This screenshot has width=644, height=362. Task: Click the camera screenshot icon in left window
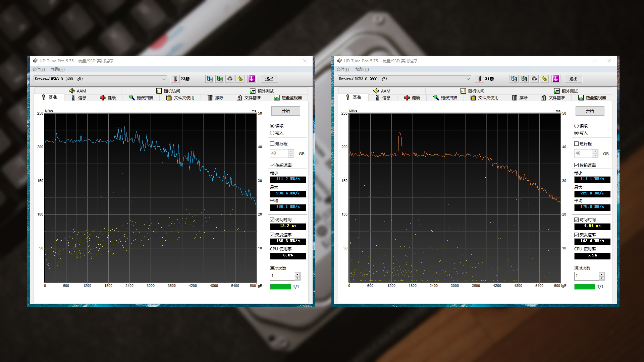[x=230, y=79]
